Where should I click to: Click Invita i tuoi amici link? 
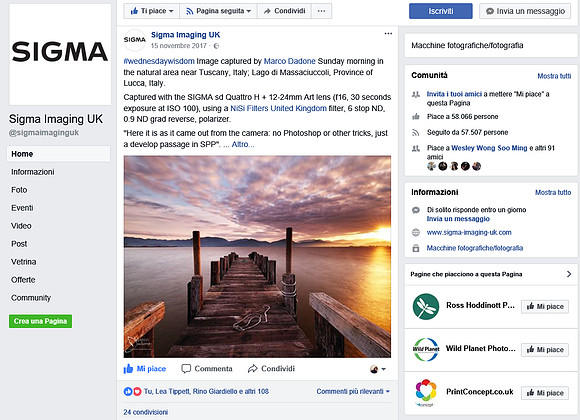(454, 94)
